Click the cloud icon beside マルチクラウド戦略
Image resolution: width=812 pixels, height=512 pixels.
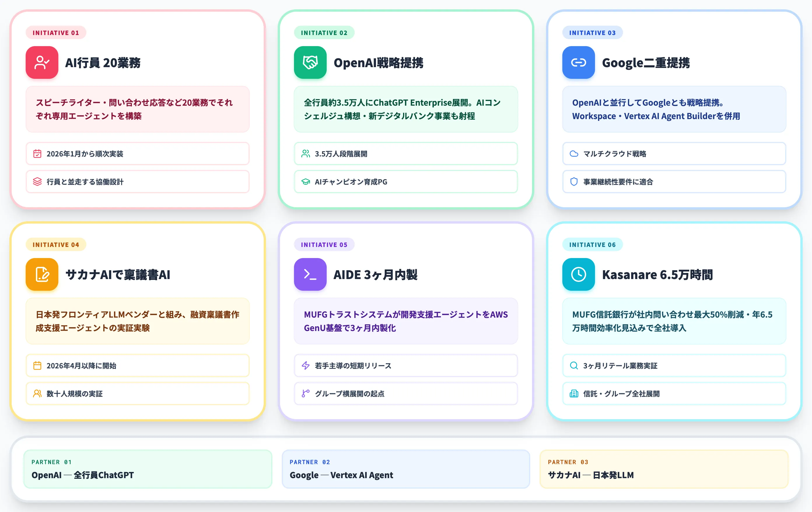[574, 154]
